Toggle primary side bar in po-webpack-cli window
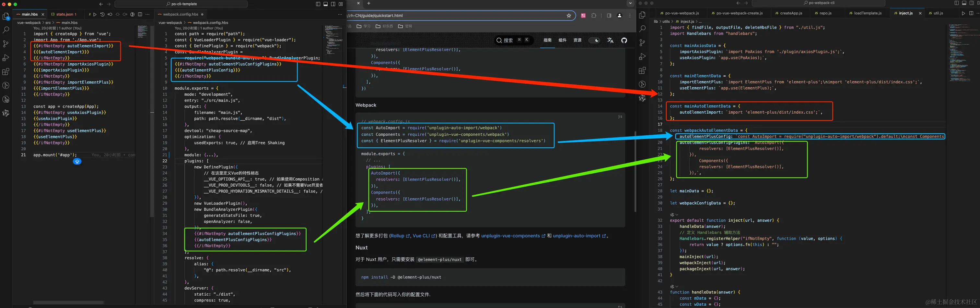The image size is (980, 308). point(956,3)
